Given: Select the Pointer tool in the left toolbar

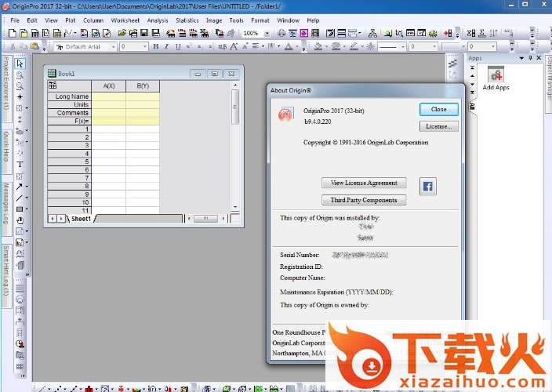Looking at the screenshot, I should pyautogui.click(x=20, y=64).
